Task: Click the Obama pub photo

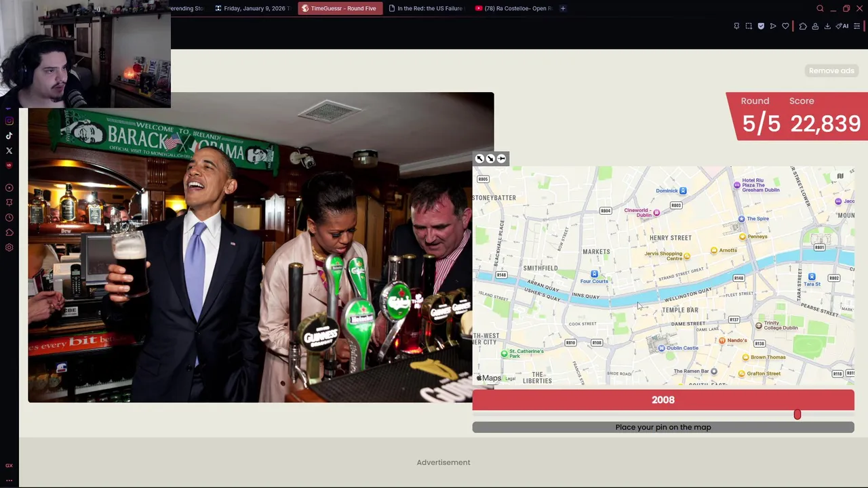Action: coord(261,247)
